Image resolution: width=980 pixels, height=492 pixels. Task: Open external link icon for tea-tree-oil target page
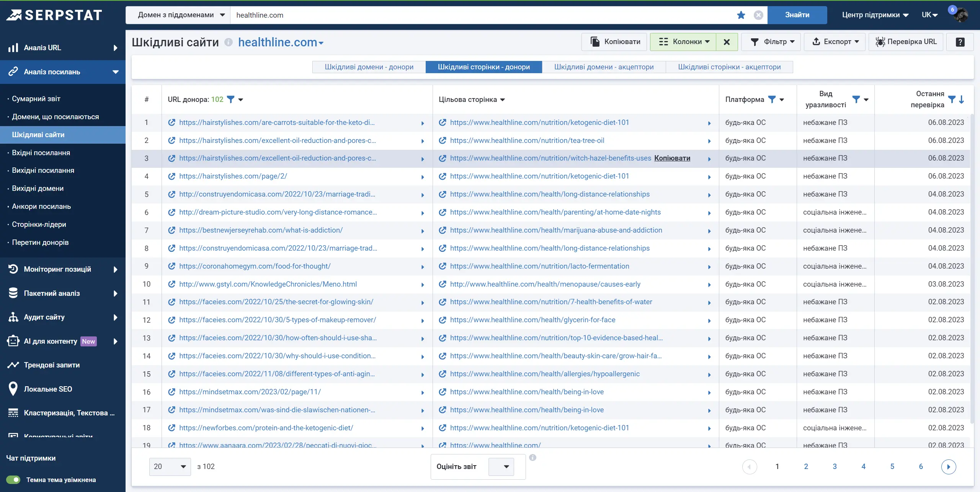point(443,141)
